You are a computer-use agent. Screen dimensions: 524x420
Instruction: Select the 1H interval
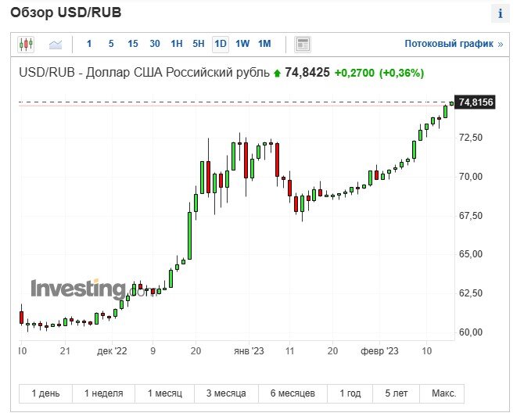pos(177,44)
